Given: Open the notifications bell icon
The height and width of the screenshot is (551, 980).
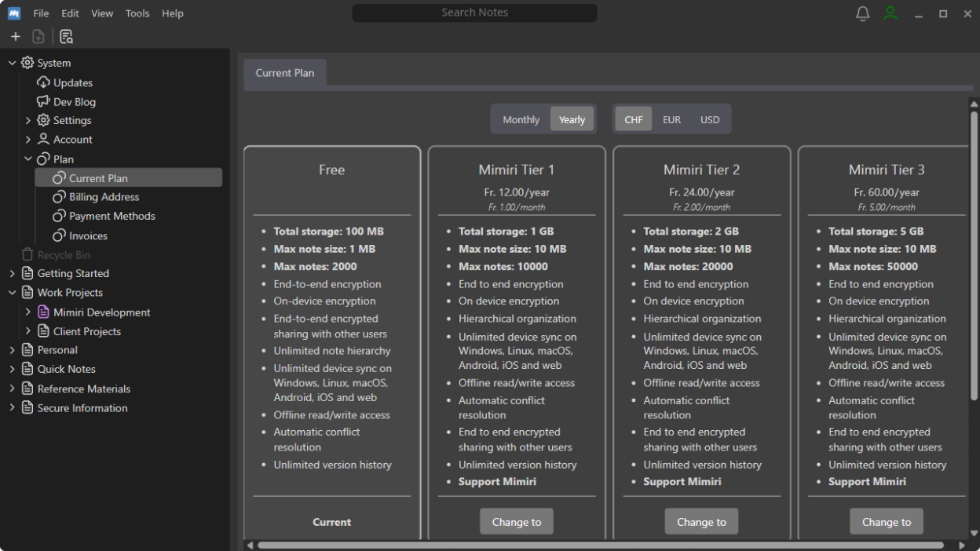Looking at the screenshot, I should (x=863, y=13).
